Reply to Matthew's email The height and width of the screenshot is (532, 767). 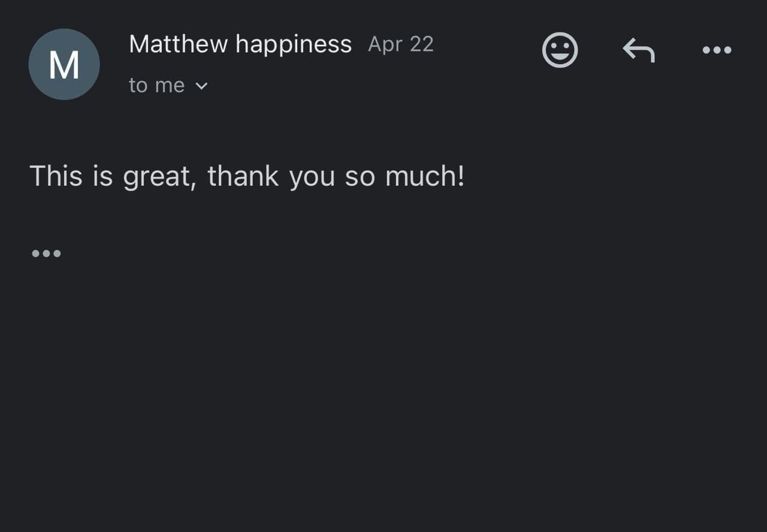pos(639,50)
